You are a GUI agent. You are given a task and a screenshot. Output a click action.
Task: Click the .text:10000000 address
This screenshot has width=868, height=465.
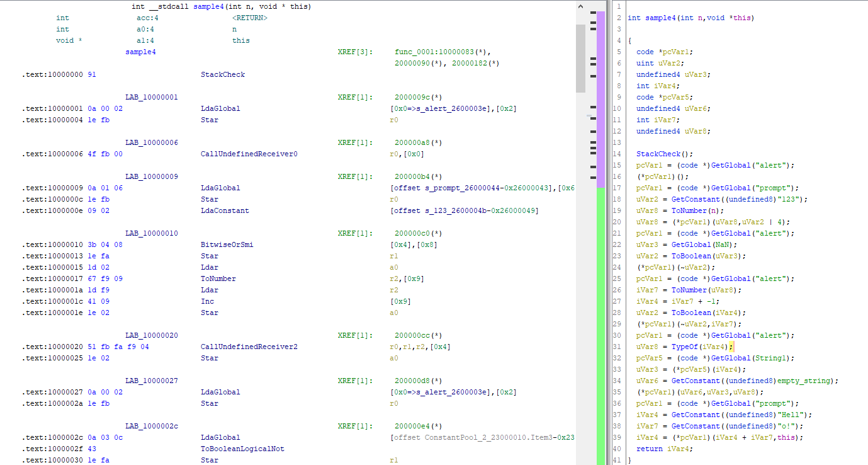coord(52,74)
